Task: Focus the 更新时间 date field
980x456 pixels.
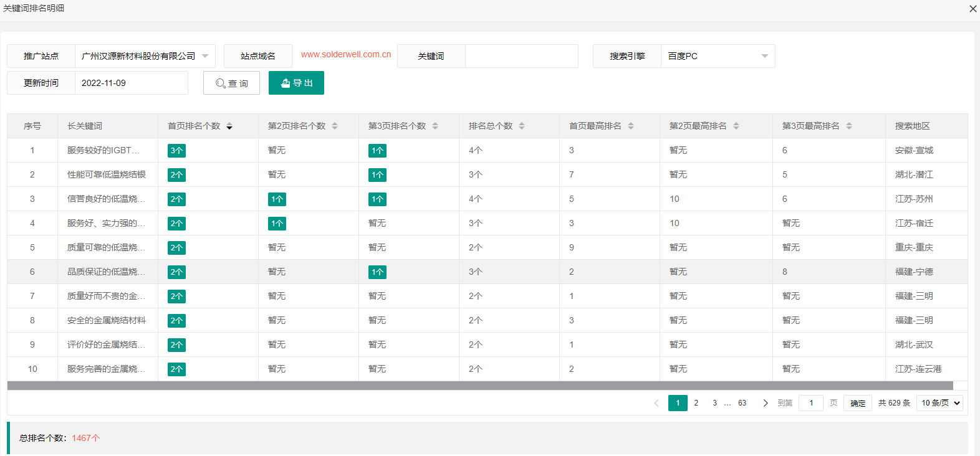Action: (132, 83)
